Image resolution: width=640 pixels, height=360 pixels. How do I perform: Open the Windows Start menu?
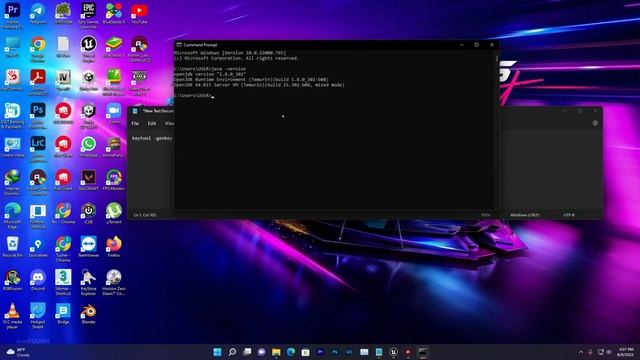[218, 352]
